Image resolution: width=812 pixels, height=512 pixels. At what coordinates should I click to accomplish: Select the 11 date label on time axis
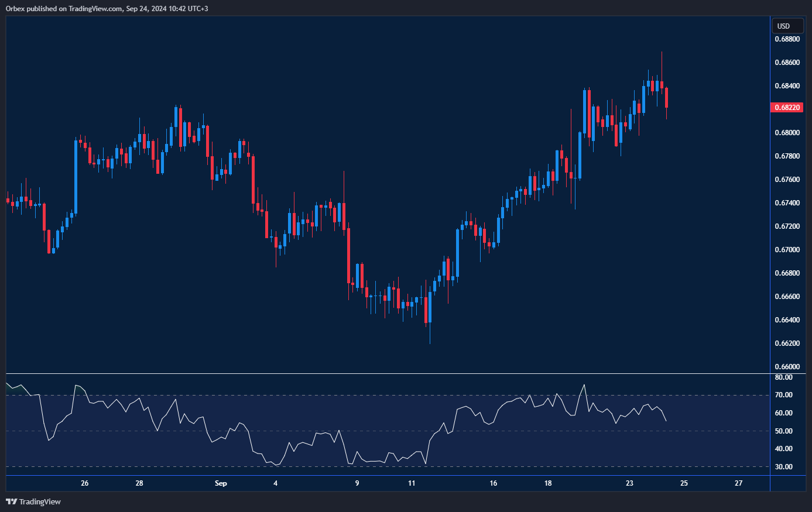pos(412,483)
